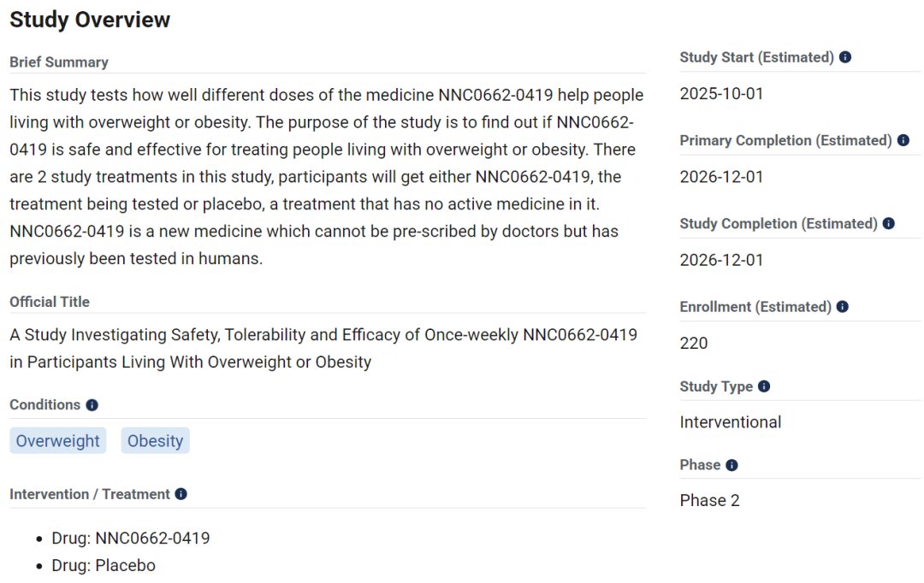This screenshot has width=924, height=583.
Task: Select the Obesity condition tag
Action: (155, 440)
